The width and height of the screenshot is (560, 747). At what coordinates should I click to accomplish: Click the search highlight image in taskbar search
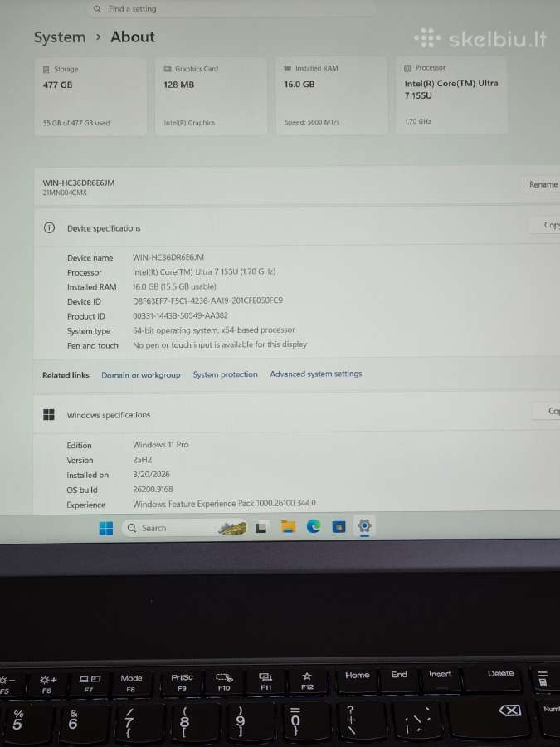pos(233,528)
